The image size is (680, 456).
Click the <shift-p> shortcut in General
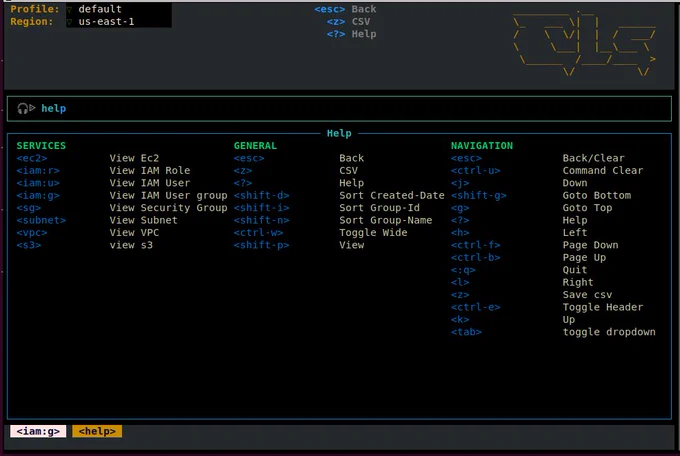pyautogui.click(x=262, y=245)
